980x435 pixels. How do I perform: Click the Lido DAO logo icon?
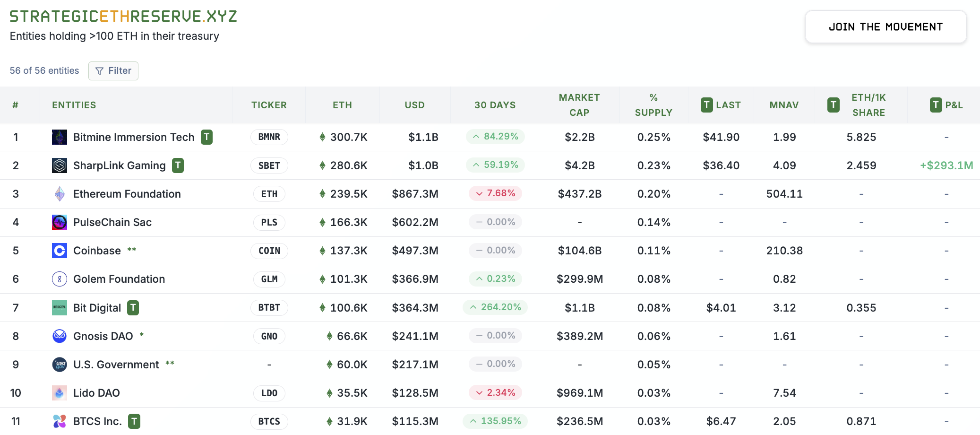(x=60, y=393)
